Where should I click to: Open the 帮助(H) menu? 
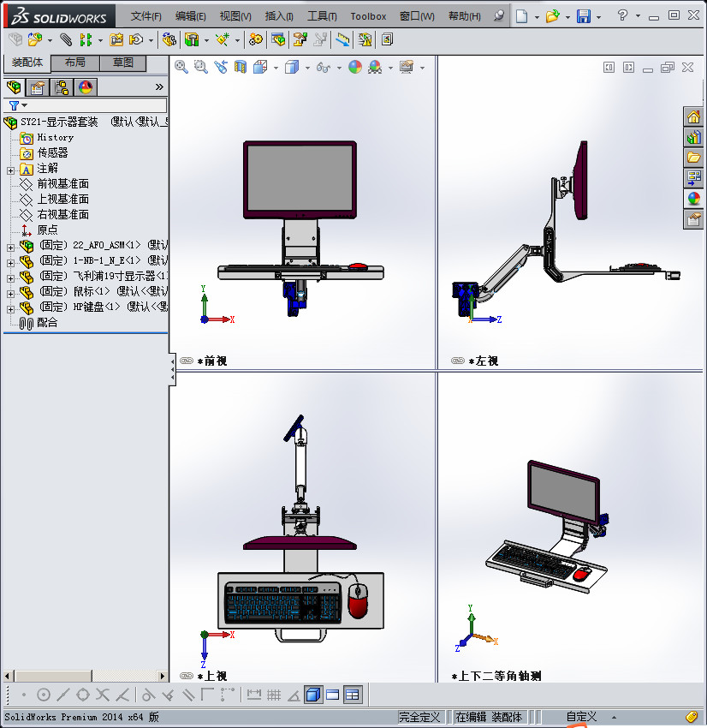(465, 16)
